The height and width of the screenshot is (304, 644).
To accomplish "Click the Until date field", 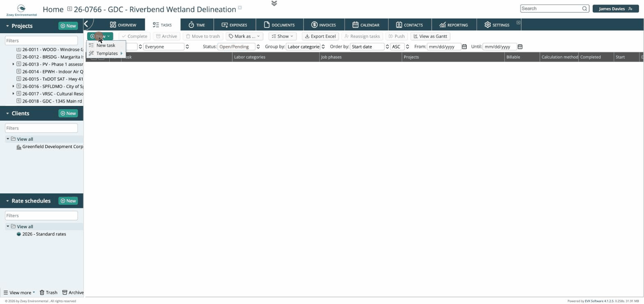I will tap(499, 47).
